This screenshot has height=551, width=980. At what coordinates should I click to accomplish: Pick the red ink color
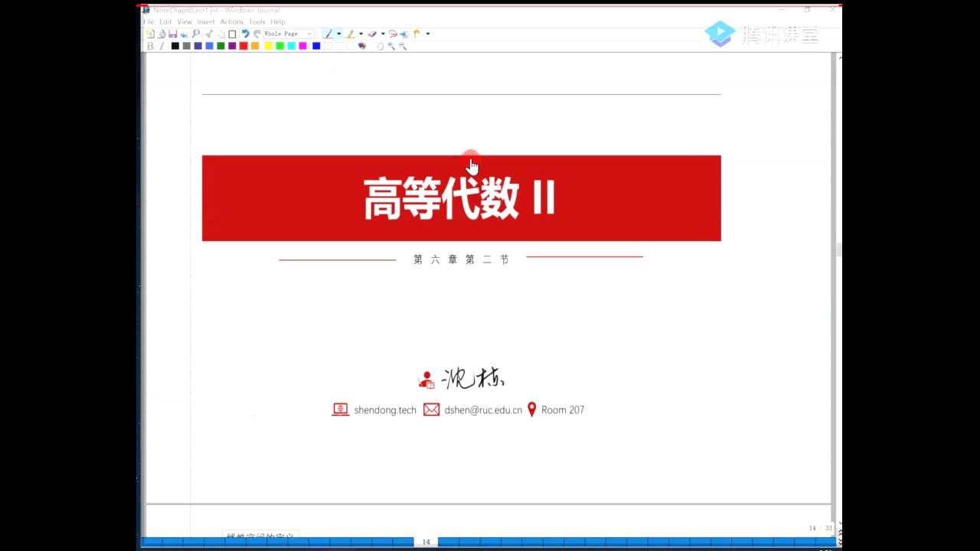243,46
